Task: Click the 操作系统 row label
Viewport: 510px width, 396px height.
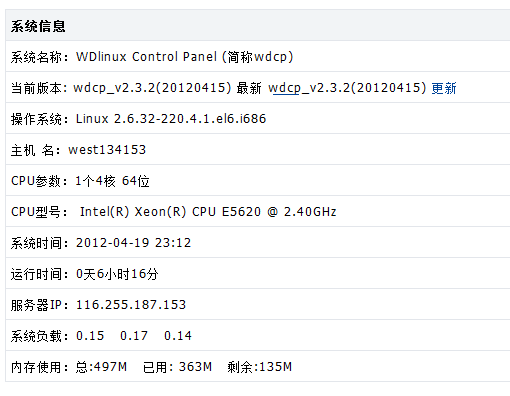Action: pos(39,119)
